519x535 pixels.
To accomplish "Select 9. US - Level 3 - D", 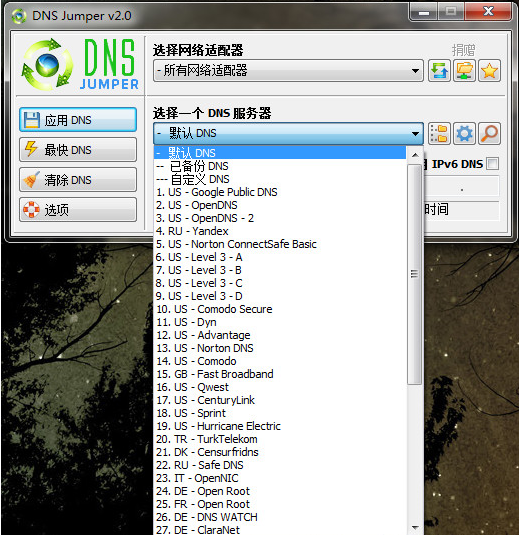I will pos(280,296).
